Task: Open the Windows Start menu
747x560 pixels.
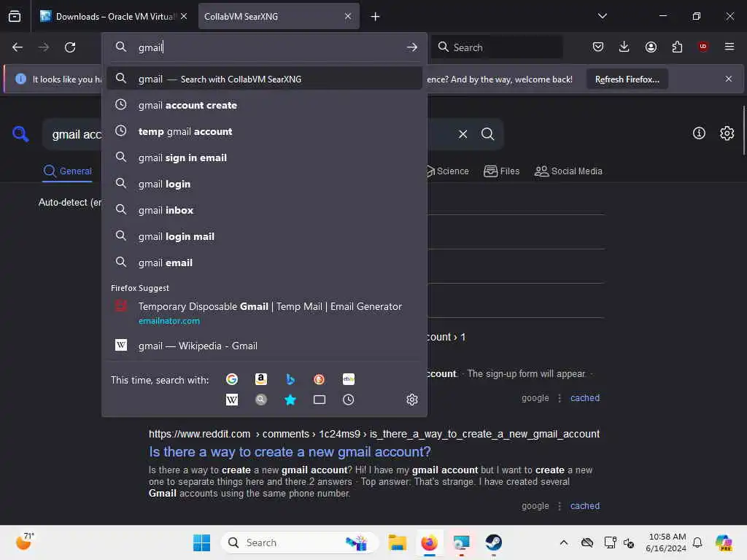Action: point(201,542)
